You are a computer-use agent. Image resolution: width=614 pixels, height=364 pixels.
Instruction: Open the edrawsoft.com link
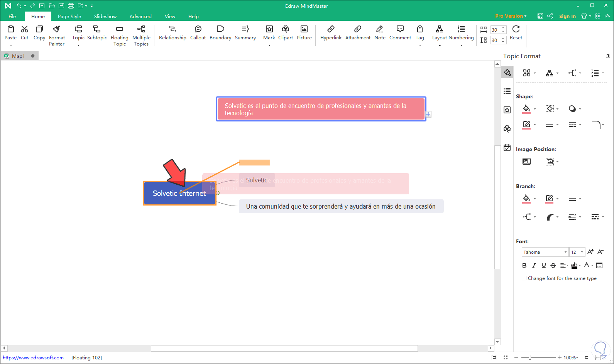point(33,358)
